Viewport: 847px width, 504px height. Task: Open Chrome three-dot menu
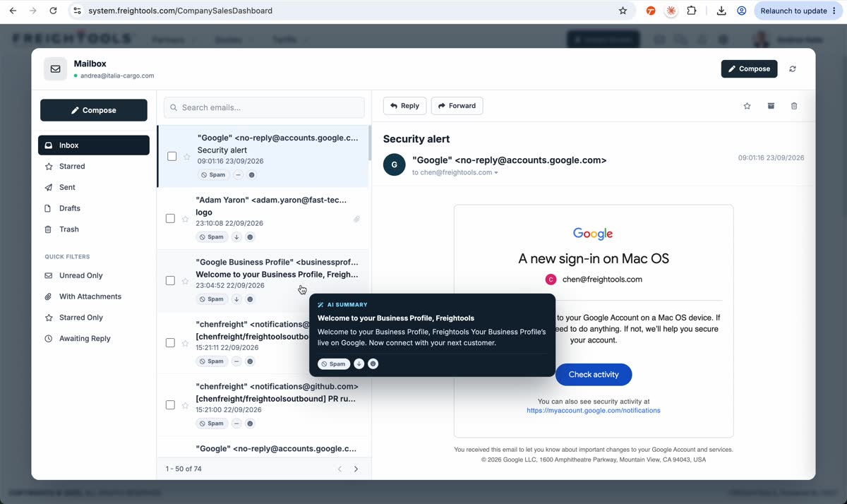click(834, 11)
